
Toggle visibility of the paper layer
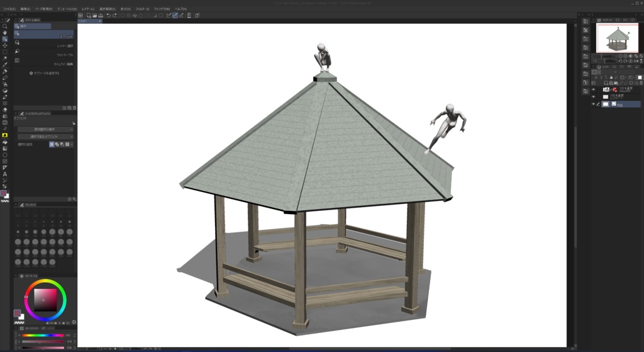coord(594,104)
